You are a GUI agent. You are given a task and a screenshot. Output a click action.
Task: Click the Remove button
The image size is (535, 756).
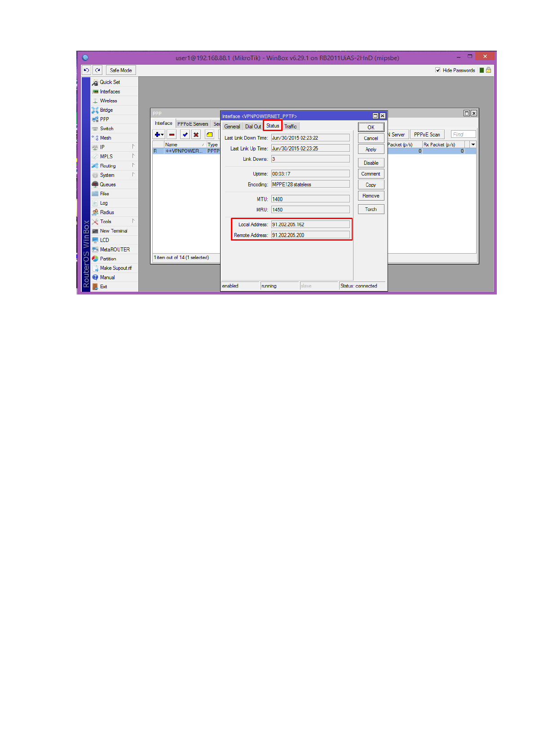coord(371,196)
